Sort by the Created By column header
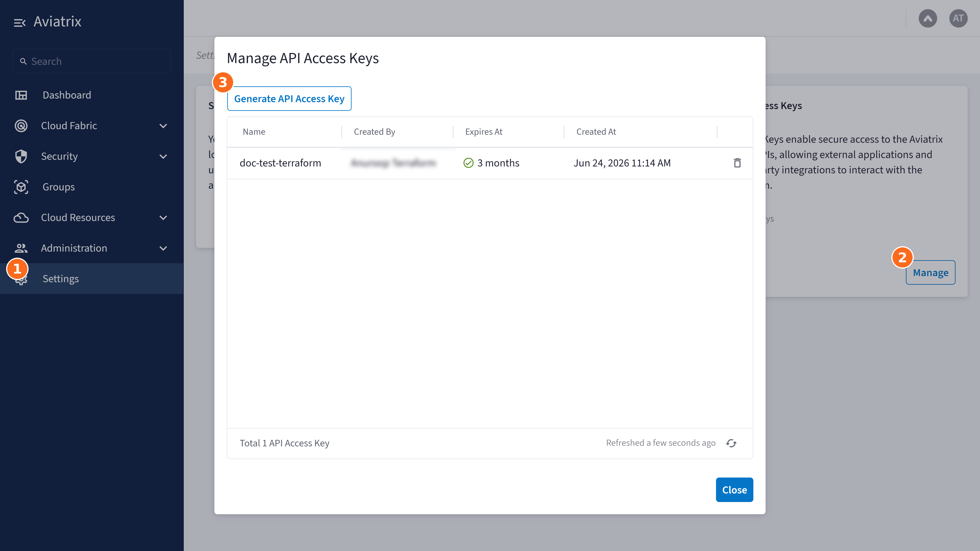The height and width of the screenshot is (551, 980). click(374, 132)
